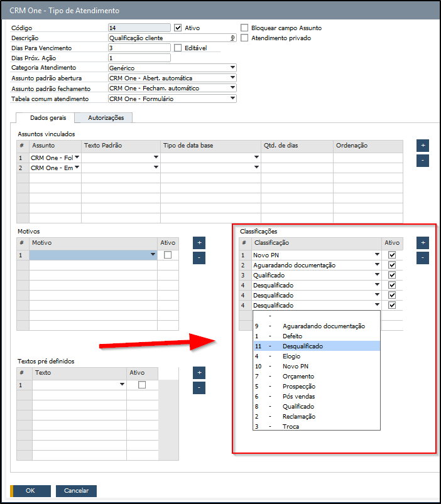Add a new Classificações row

tap(423, 242)
